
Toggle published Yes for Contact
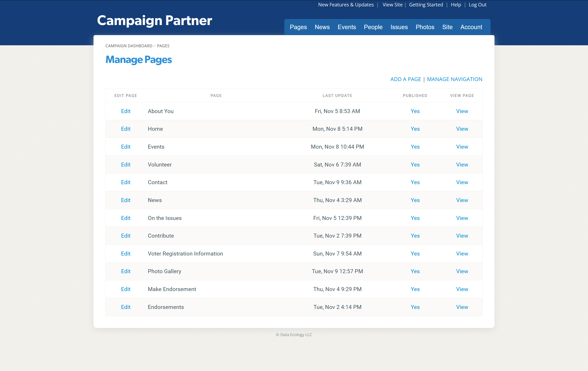click(415, 182)
